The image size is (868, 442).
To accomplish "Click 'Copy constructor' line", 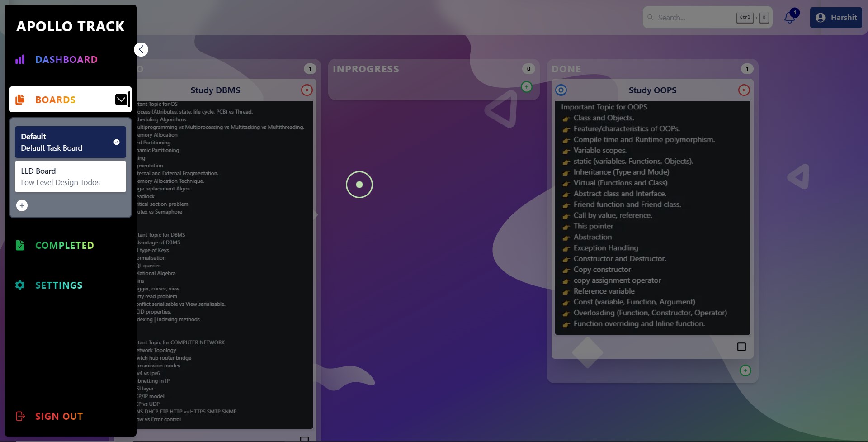I will [602, 270].
